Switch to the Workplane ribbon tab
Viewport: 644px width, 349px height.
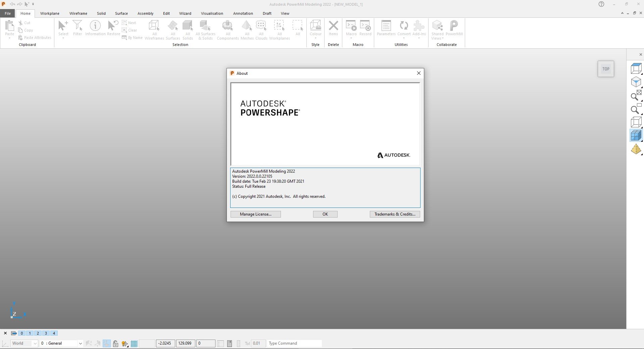click(x=50, y=13)
